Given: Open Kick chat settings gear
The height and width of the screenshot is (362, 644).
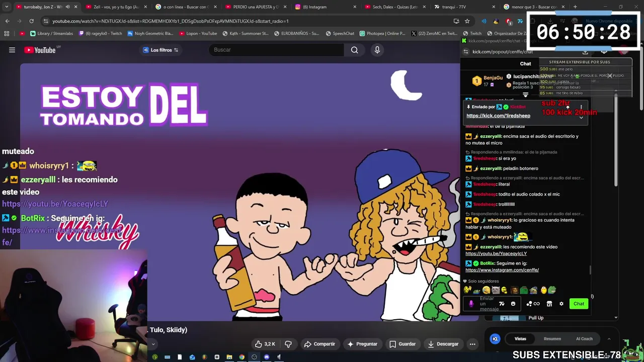Looking at the screenshot, I should [561, 304].
